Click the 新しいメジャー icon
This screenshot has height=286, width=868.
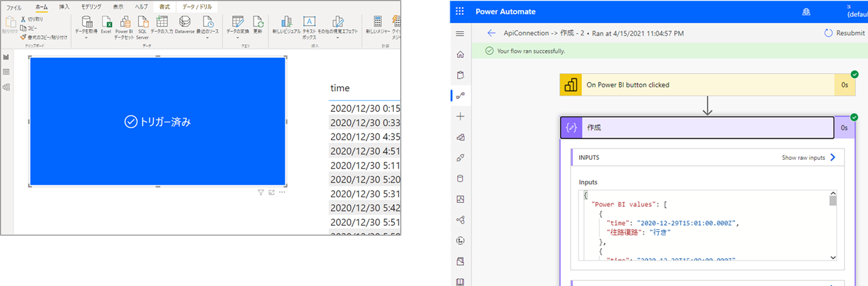pyautogui.click(x=378, y=21)
